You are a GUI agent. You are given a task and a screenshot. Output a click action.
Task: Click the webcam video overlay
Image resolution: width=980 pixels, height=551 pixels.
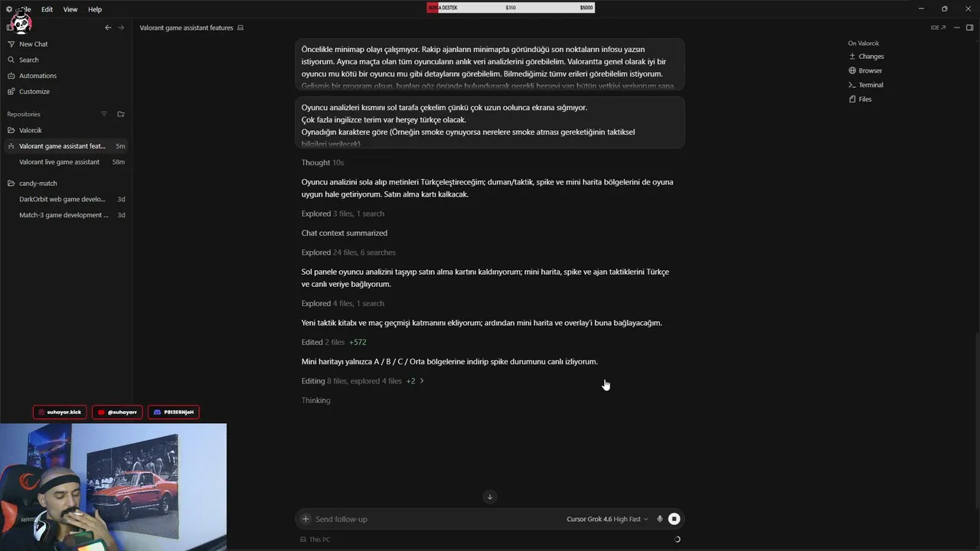(113, 487)
